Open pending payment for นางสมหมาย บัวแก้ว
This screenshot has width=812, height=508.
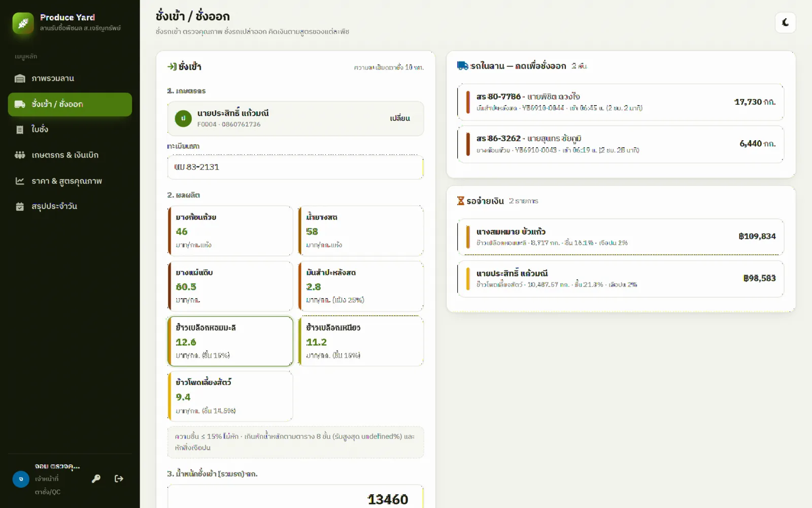click(620, 237)
